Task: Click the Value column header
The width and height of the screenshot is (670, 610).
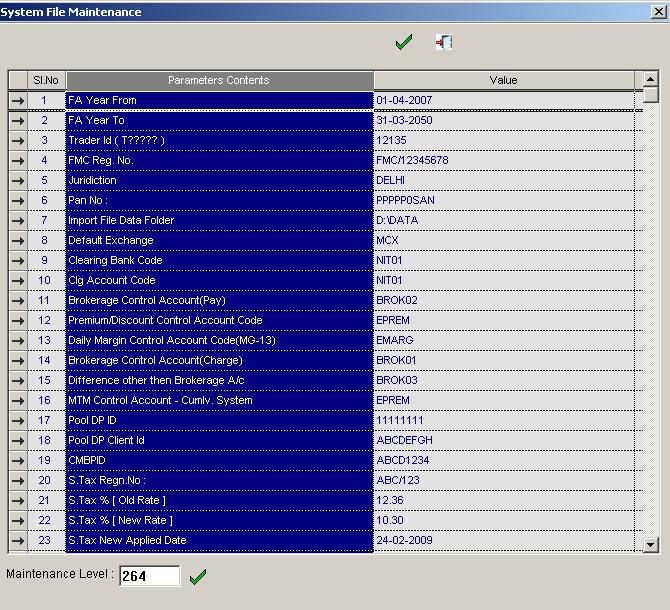Action: point(503,80)
